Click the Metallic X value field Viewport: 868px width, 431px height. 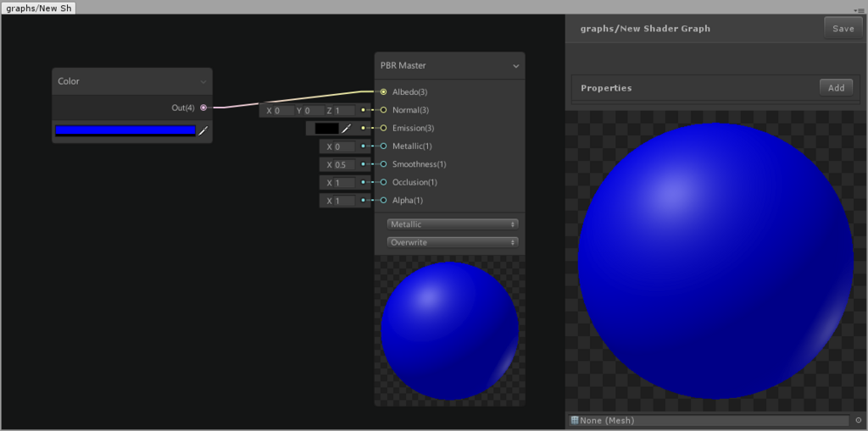[x=344, y=146]
